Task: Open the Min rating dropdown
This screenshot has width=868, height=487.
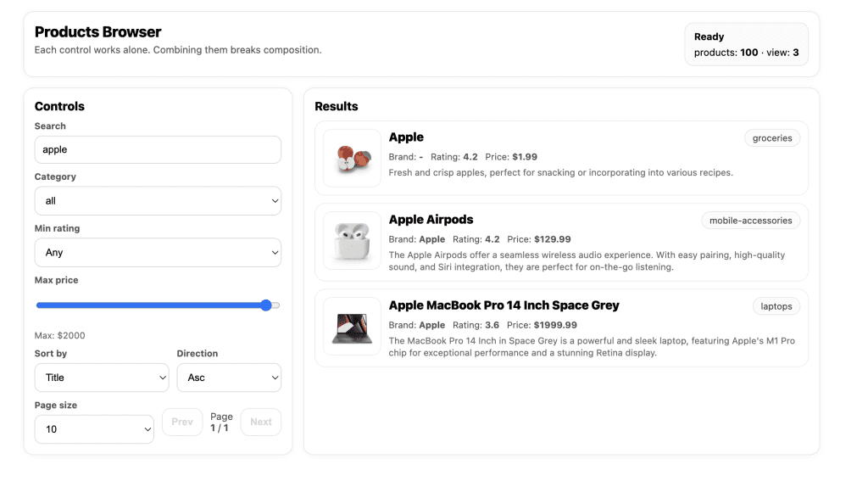Action: coord(158,253)
